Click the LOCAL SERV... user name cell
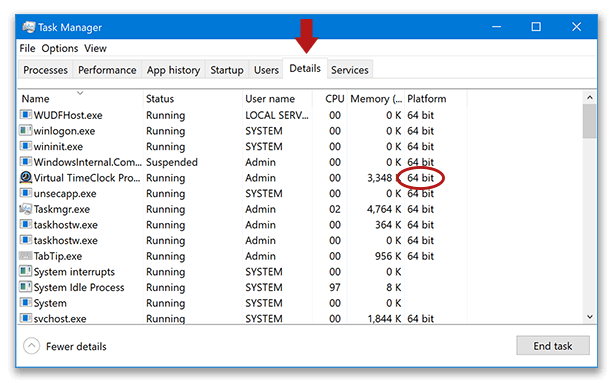This screenshot has height=383, width=613. click(277, 115)
